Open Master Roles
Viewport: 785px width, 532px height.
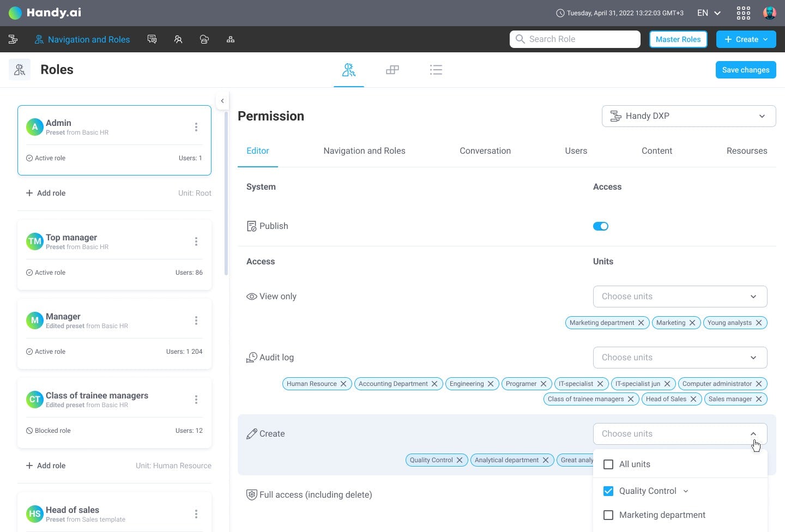pyautogui.click(x=678, y=39)
